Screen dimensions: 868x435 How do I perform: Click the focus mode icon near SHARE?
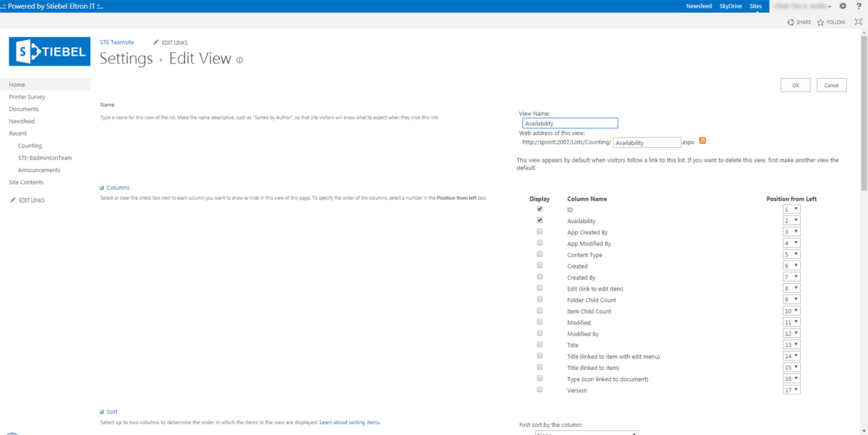(859, 22)
